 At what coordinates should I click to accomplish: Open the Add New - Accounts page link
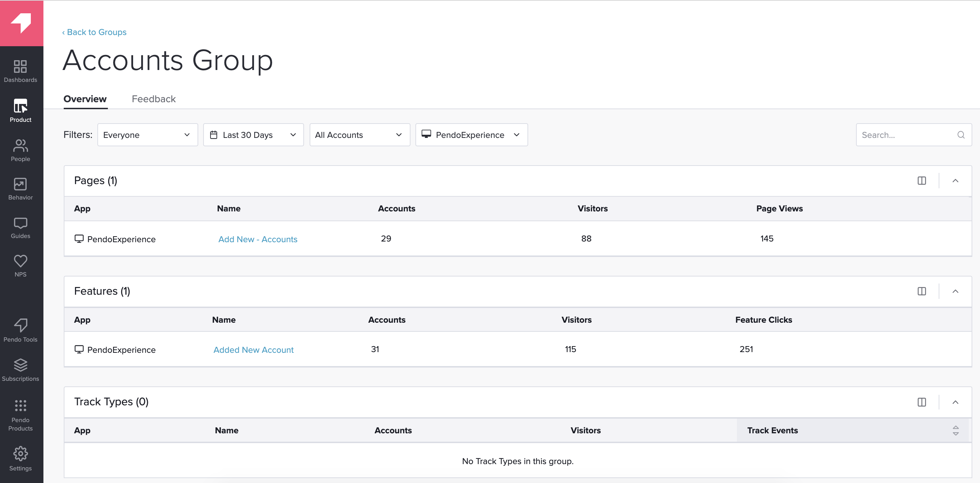pos(257,239)
